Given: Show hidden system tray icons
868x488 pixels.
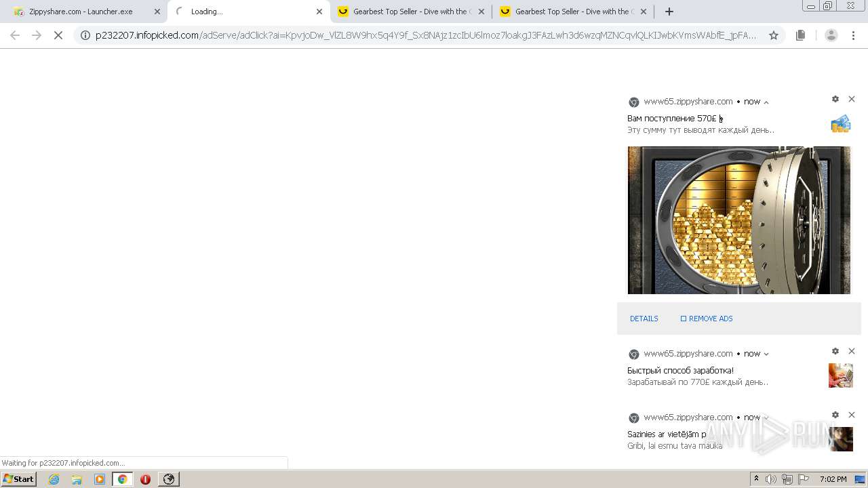Looking at the screenshot, I should (756, 479).
